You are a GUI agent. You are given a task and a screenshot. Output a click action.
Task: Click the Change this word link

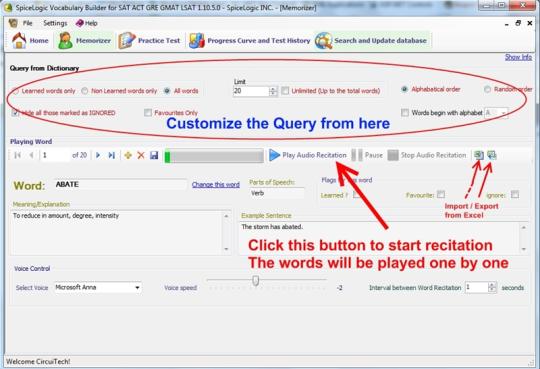pos(216,185)
